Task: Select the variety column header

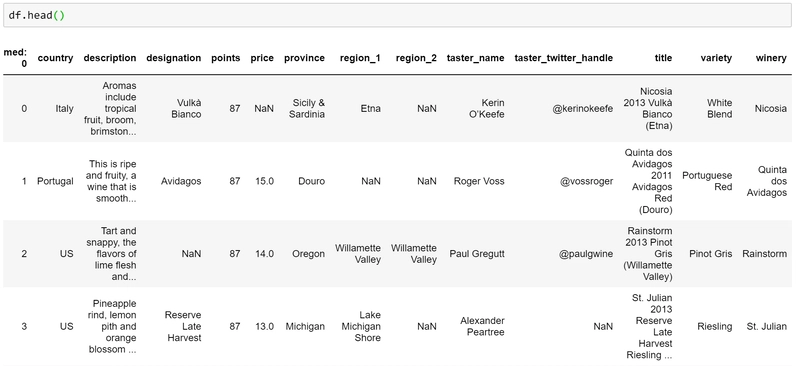Action: [x=716, y=58]
